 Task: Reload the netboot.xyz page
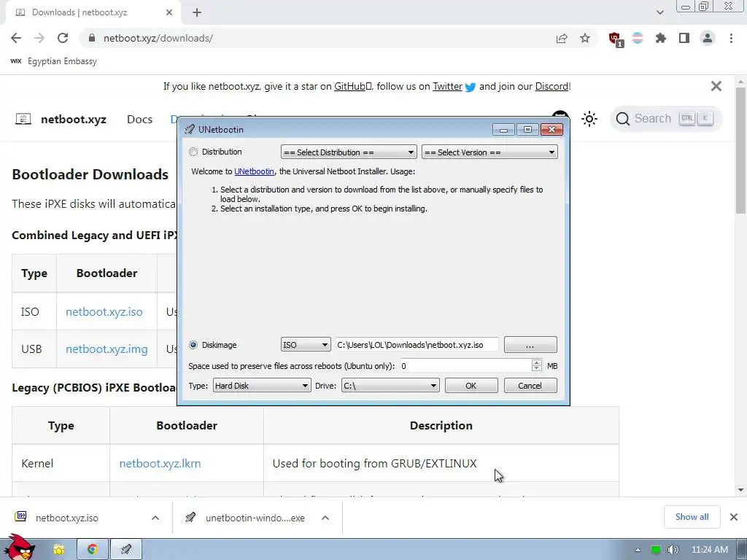tap(63, 38)
